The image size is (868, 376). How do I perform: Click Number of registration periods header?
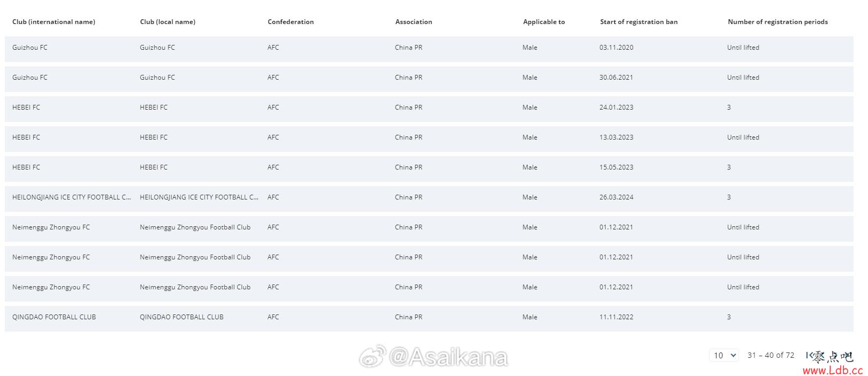click(x=778, y=22)
